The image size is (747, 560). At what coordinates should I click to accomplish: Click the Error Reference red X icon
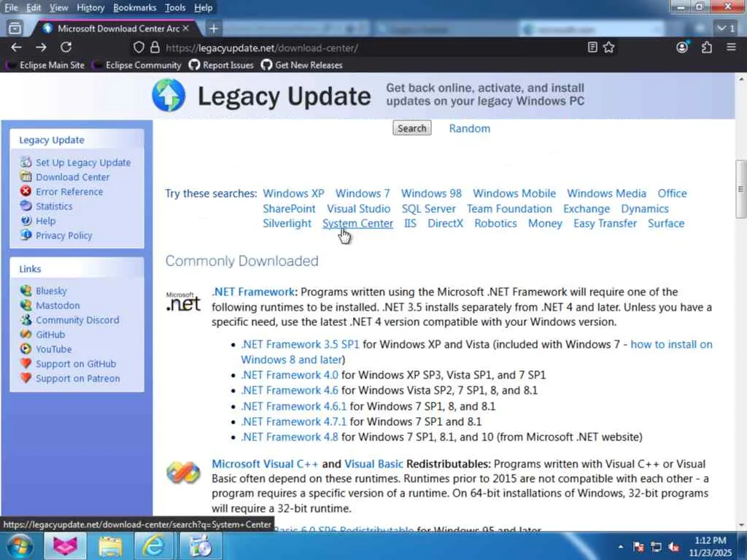coord(26,191)
